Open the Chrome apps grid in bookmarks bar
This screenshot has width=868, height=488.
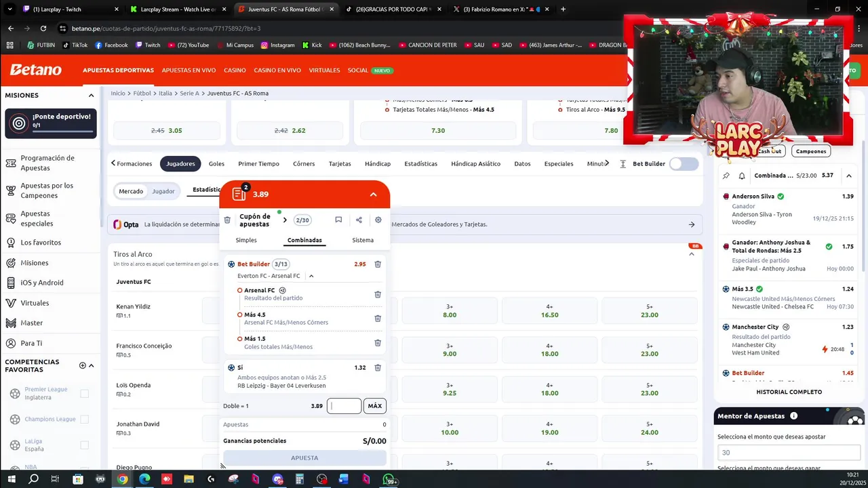(x=9, y=45)
